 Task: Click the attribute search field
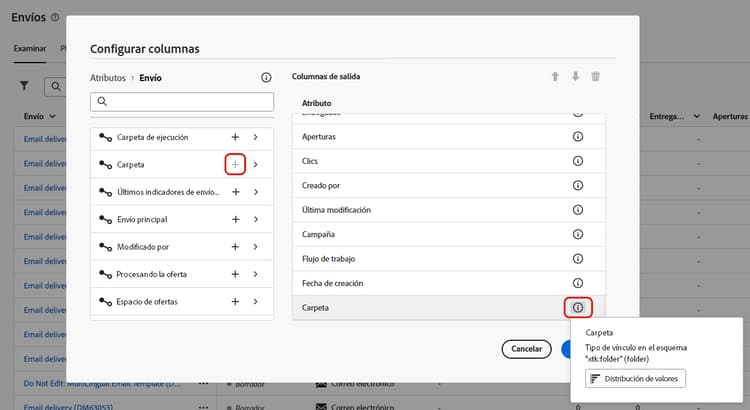pos(182,102)
